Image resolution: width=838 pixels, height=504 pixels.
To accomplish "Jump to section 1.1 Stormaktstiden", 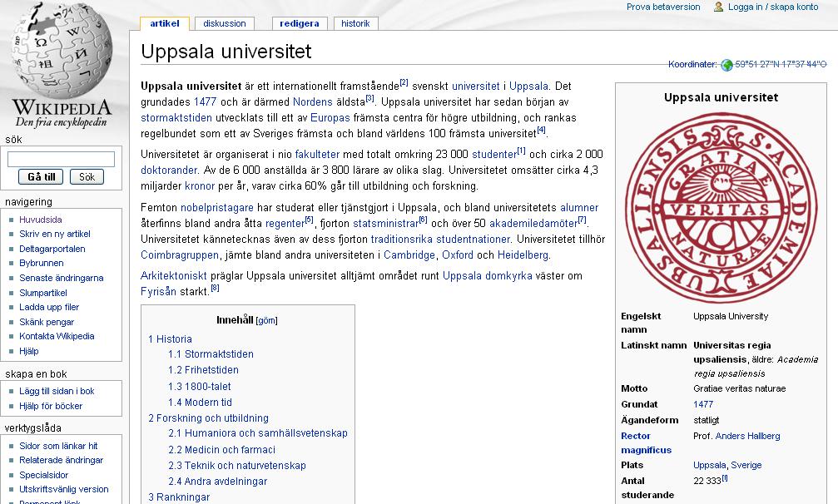I will coord(211,354).
